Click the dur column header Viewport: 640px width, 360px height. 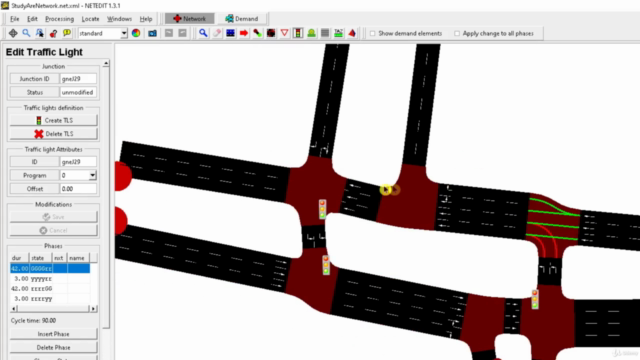[x=19, y=258]
